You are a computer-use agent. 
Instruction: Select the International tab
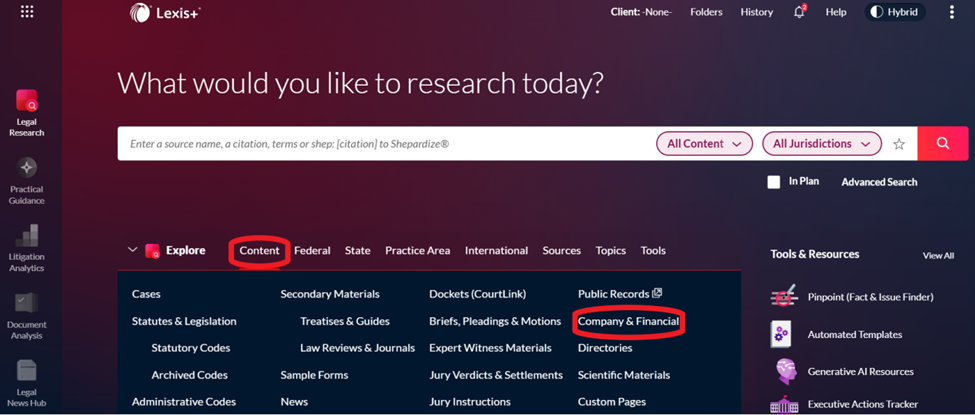(x=496, y=251)
